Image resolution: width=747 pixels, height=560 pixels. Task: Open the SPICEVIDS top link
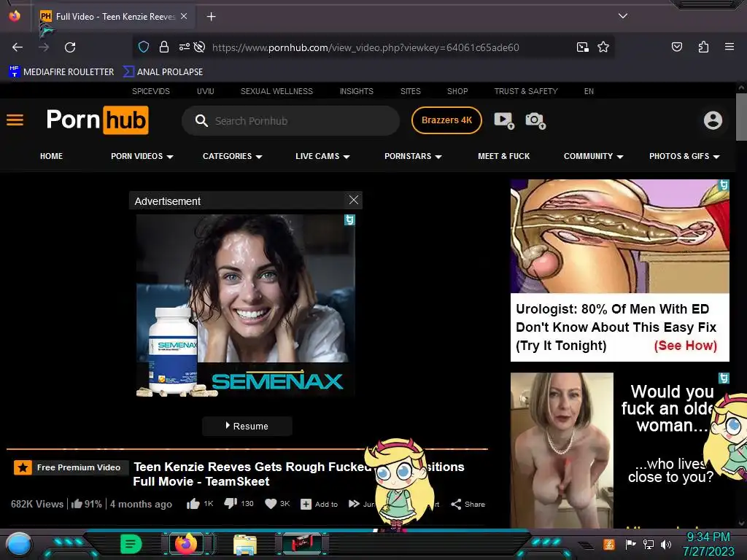click(151, 91)
